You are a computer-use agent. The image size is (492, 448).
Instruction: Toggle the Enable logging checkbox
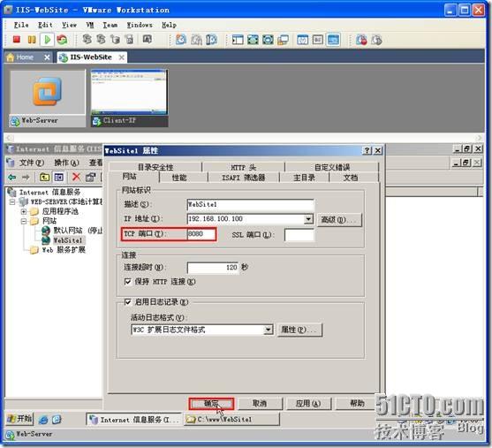[x=128, y=302]
